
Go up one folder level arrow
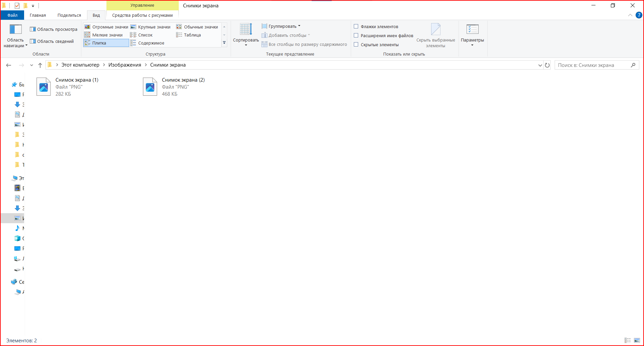[x=40, y=65]
